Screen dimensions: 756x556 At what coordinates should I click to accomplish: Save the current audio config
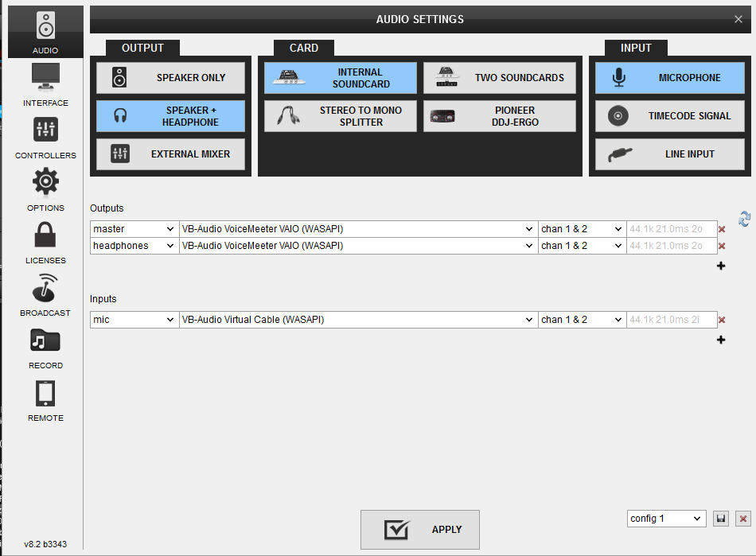(721, 519)
